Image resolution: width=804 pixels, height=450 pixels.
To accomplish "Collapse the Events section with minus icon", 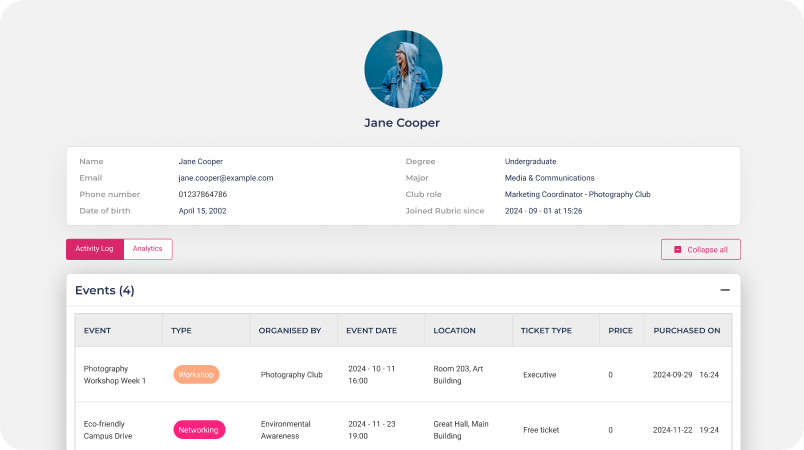I will (725, 290).
